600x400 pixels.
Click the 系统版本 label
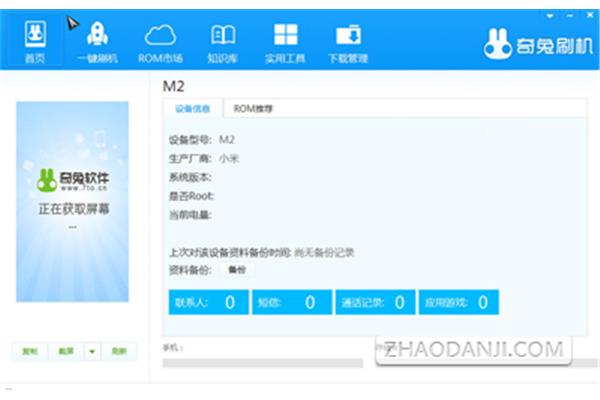pos(190,177)
